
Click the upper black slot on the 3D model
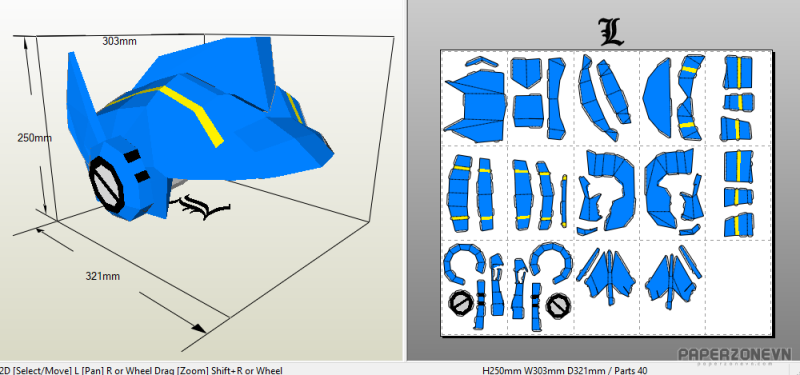(x=132, y=156)
